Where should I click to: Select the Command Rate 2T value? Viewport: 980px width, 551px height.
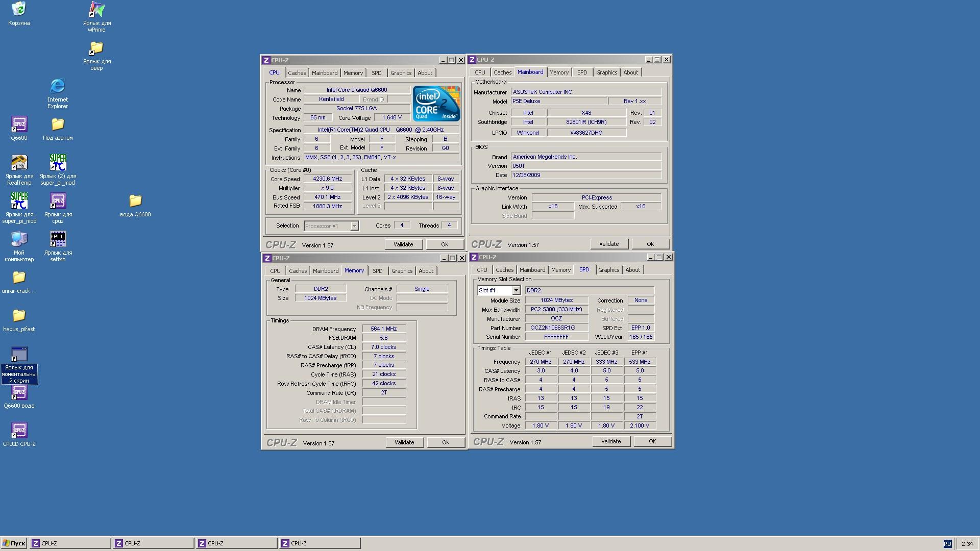384,393
